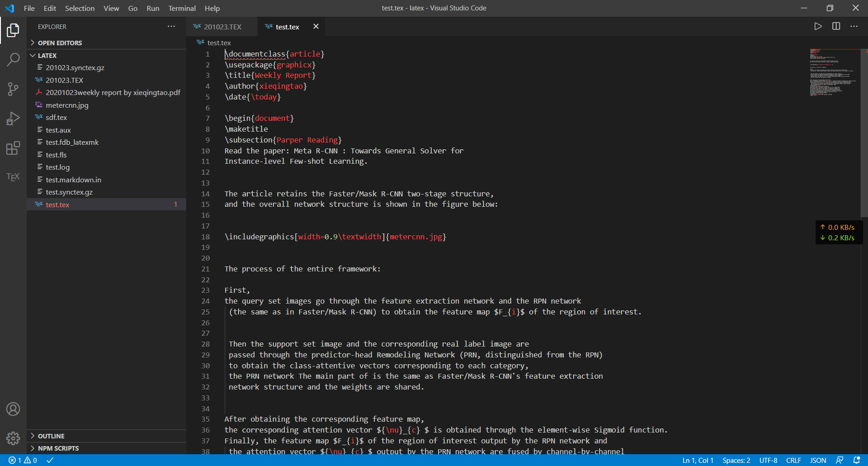Click the Explorer icon in the Activity Bar
868x466 pixels.
(x=13, y=30)
